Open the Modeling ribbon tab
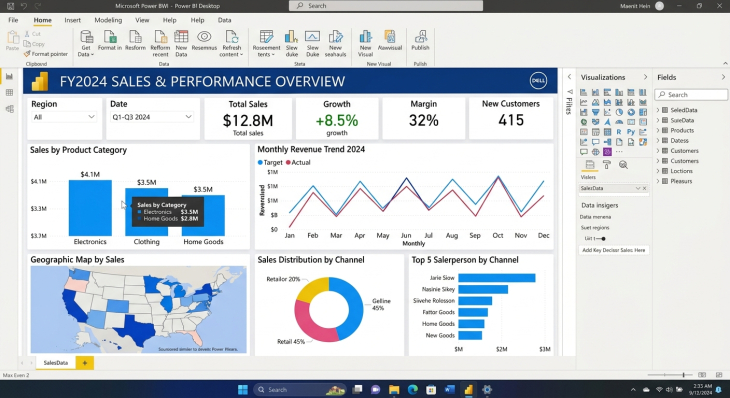Viewport: 730px width, 398px height. tap(108, 20)
